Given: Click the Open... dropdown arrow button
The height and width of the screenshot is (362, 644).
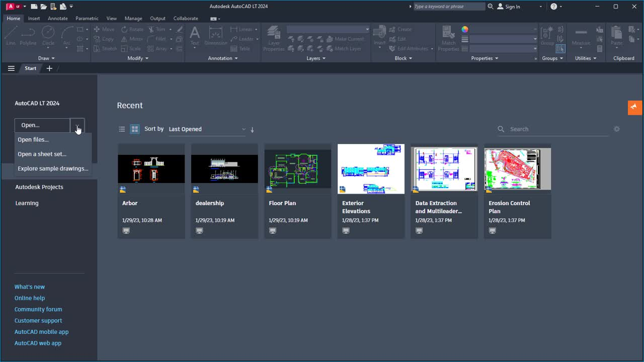Looking at the screenshot, I should pos(77,125).
